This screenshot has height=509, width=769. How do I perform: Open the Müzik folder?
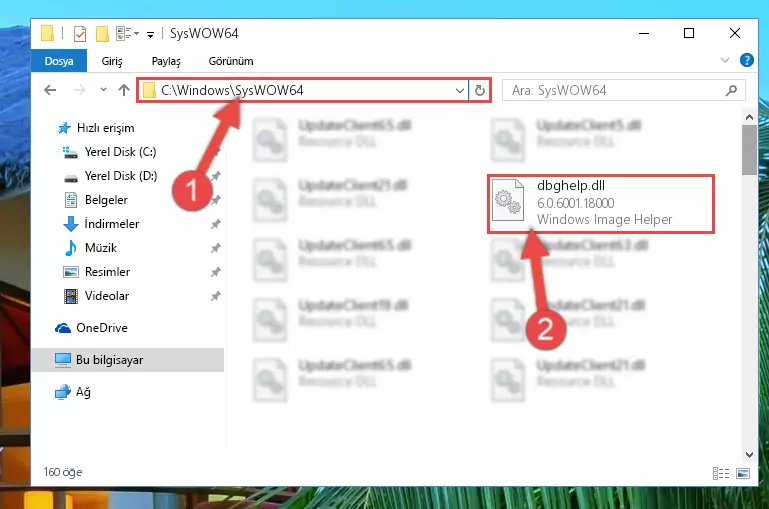(x=101, y=248)
